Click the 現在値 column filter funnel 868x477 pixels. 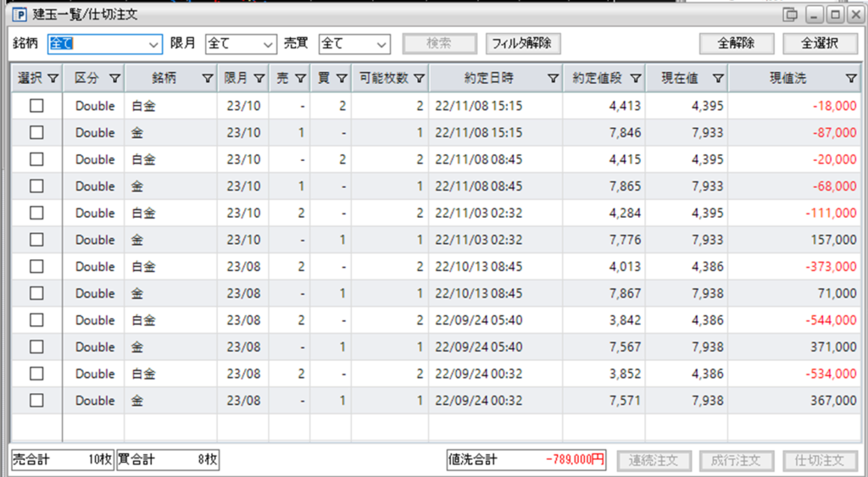point(718,79)
